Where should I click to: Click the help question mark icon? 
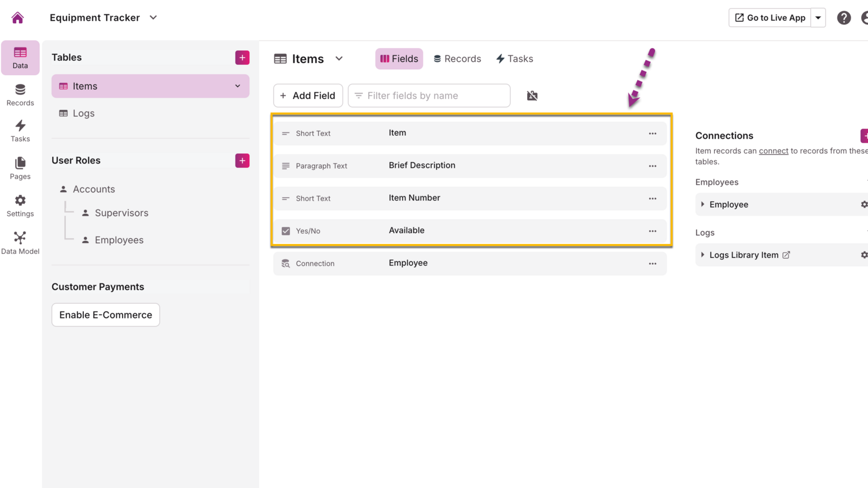(x=844, y=18)
